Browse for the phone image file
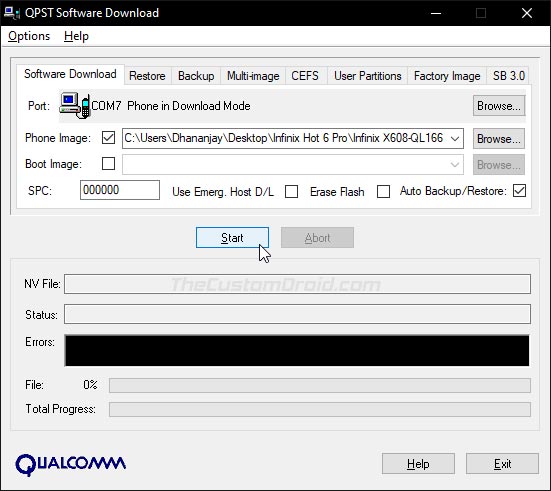This screenshot has height=491, width=551. 499,138
